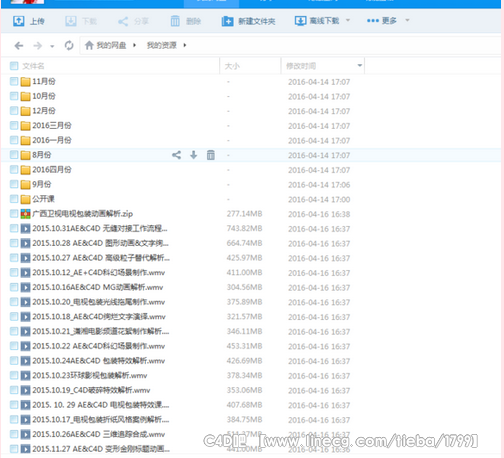Viewport: 504px width, 458px height.
Task: Select file name 2015.10.24AE&C4D 包装特效解析.wmv
Action: point(99,361)
